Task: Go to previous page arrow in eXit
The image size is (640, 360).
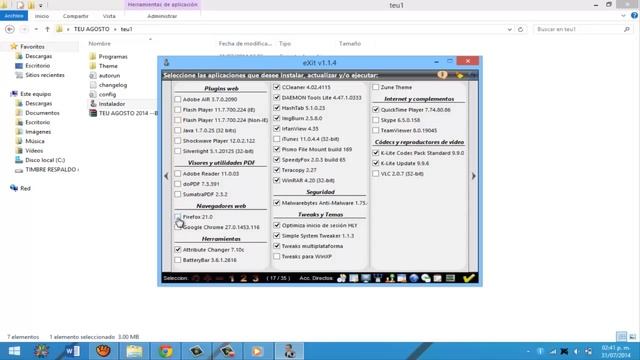Action: pos(166,176)
